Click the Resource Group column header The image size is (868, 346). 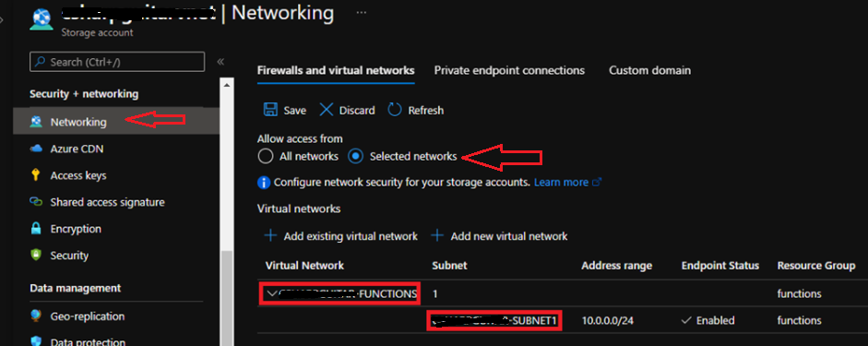click(816, 266)
